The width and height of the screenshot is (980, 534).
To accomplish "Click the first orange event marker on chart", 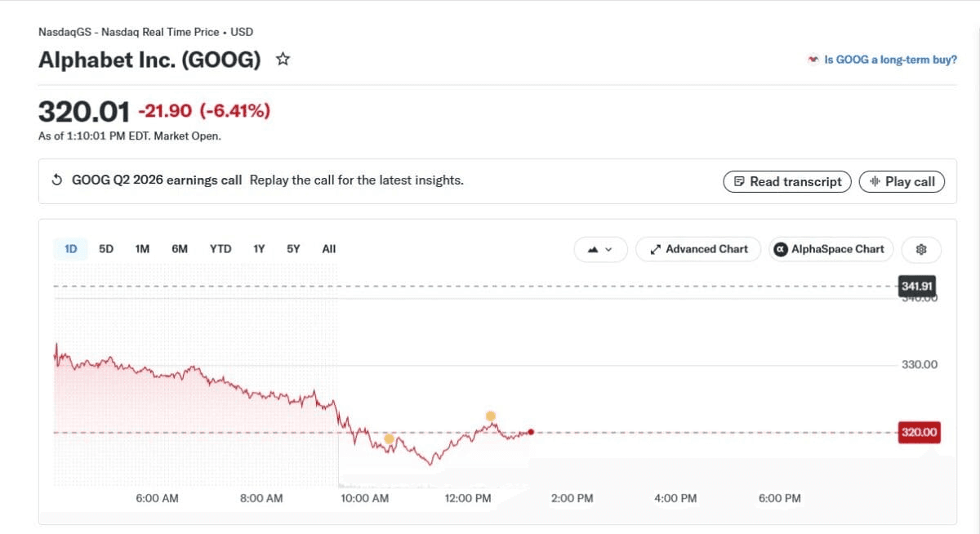I will [x=389, y=438].
